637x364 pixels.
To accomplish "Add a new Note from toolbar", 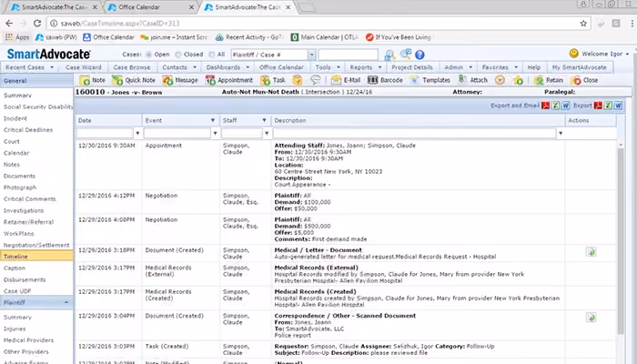I will tap(93, 80).
